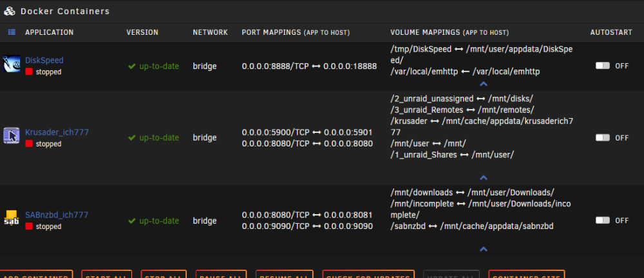The height and width of the screenshot is (278, 644).
Task: Click DiskSpeed port mapping 8888 to 18888
Action: coord(309,66)
